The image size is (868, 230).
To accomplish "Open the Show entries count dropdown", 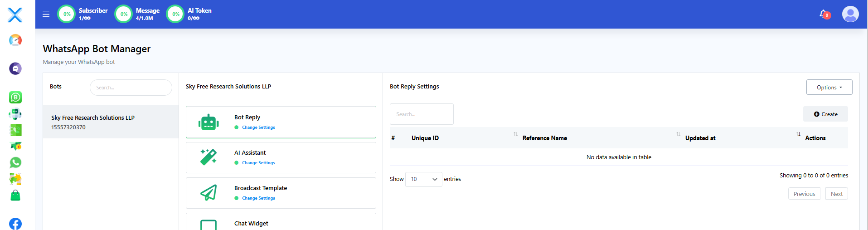I will click(423, 179).
